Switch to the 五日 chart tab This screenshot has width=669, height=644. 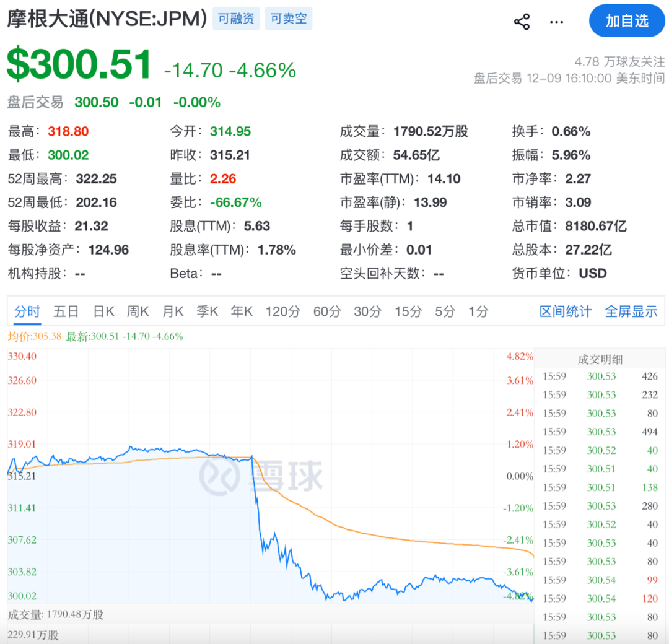pyautogui.click(x=66, y=311)
